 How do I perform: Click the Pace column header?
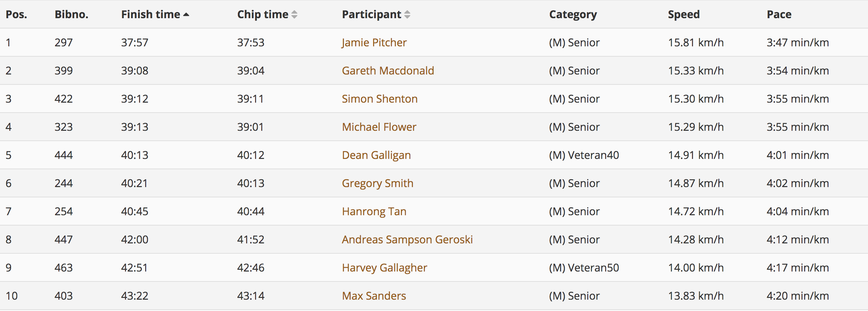click(779, 14)
